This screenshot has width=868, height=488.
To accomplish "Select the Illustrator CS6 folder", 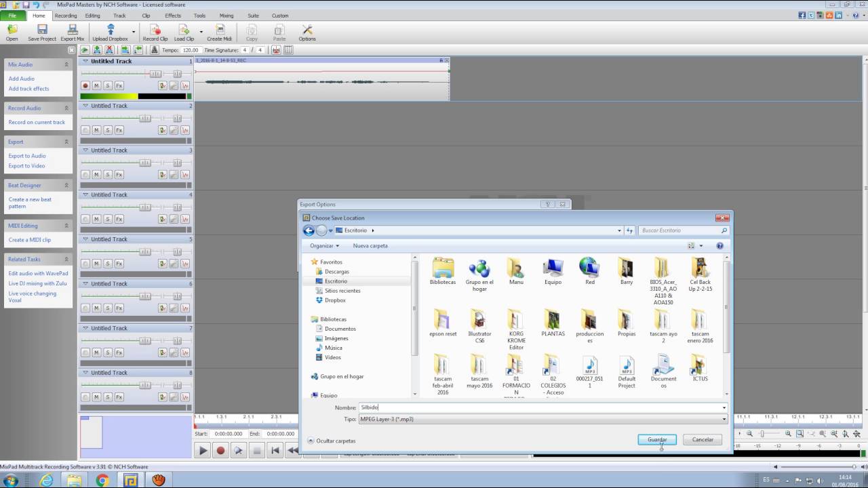I will pos(479,326).
